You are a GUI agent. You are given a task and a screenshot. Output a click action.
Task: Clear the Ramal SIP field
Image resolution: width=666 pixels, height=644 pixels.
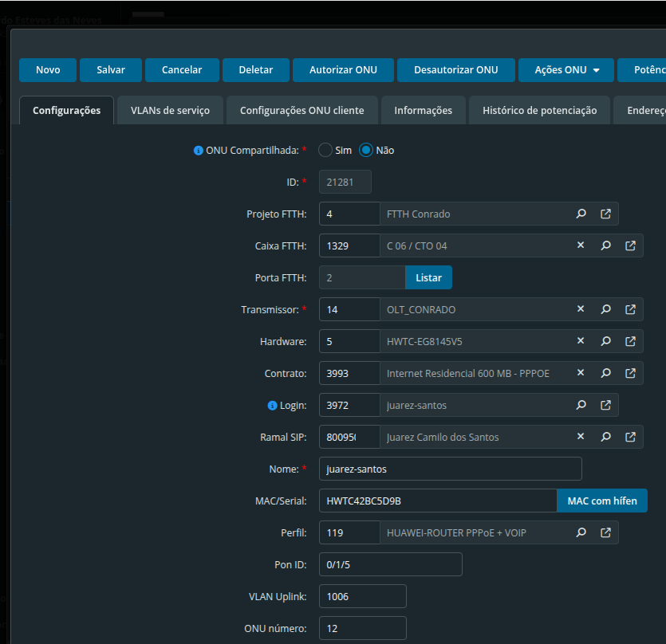[x=581, y=437]
